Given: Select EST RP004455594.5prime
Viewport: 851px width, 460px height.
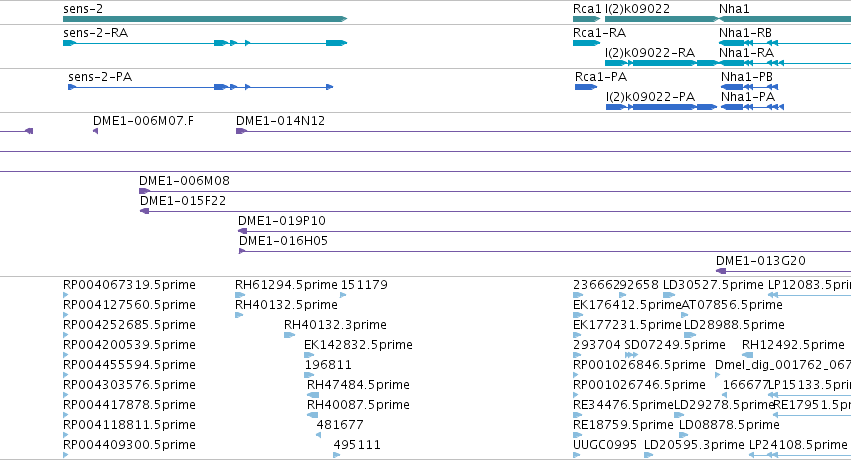Looking at the screenshot, I should click(129, 365).
